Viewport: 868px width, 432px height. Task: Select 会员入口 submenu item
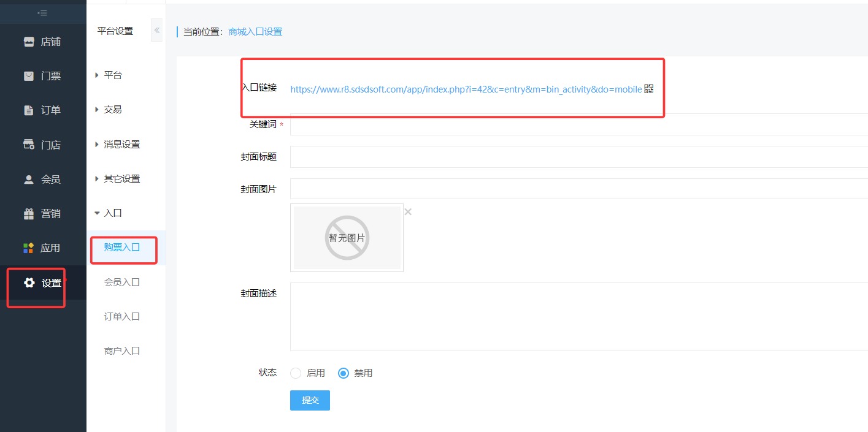pyautogui.click(x=122, y=282)
